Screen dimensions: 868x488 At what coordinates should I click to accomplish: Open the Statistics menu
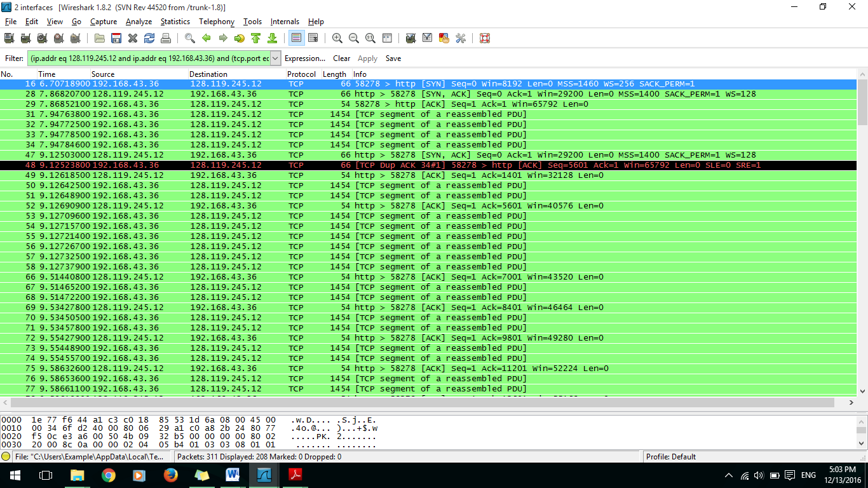click(x=175, y=22)
